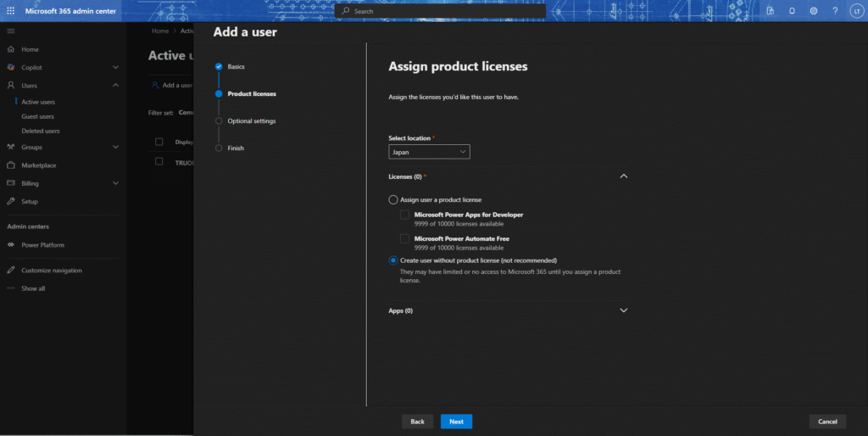Click the Copilot icon in sidebar
The image size is (868, 436).
pos(11,67)
